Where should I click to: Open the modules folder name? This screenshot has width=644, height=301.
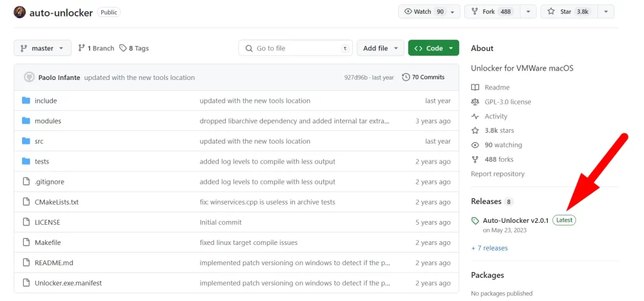(x=48, y=121)
